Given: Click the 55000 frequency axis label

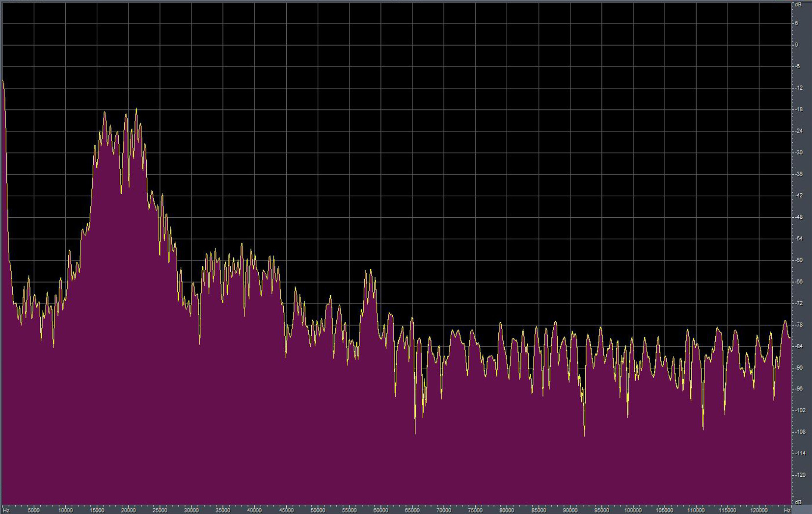Looking at the screenshot, I should (x=349, y=511).
